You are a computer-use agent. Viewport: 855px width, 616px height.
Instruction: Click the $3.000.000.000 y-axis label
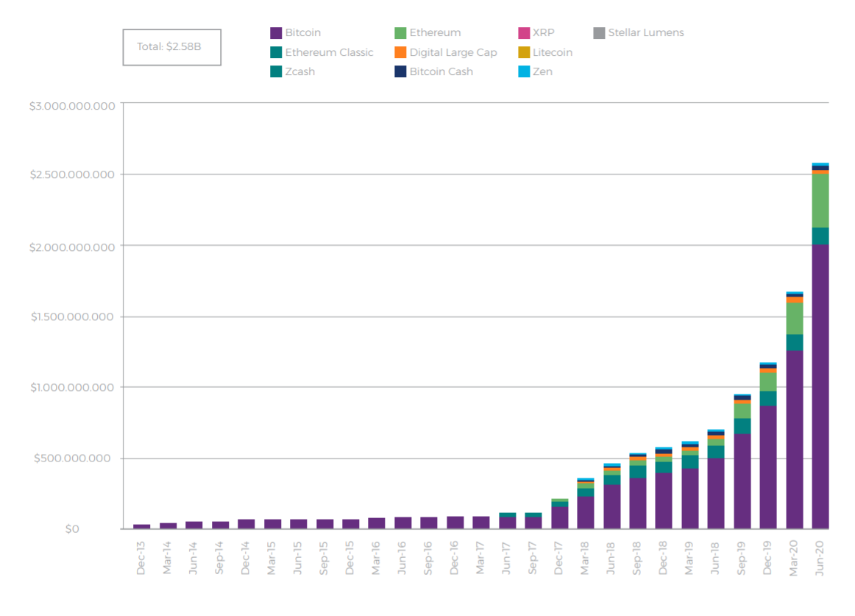coord(72,106)
